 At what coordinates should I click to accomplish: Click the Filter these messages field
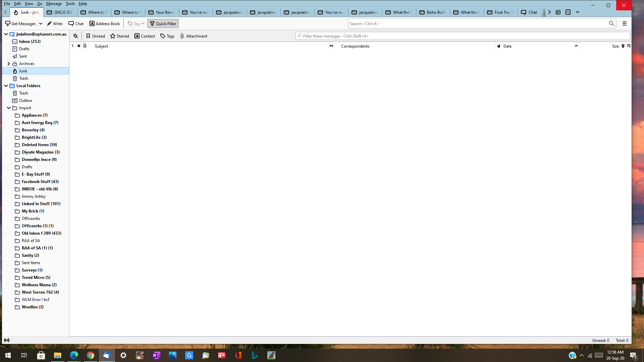pos(463,36)
